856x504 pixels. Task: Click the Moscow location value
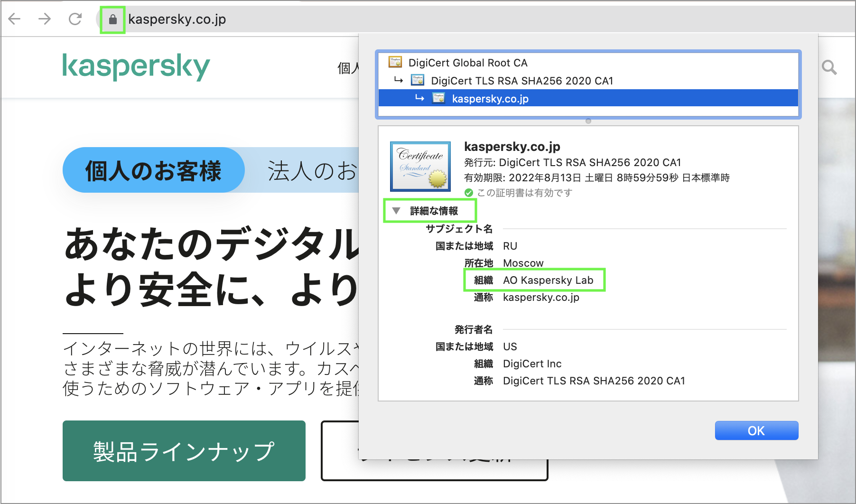tap(523, 263)
